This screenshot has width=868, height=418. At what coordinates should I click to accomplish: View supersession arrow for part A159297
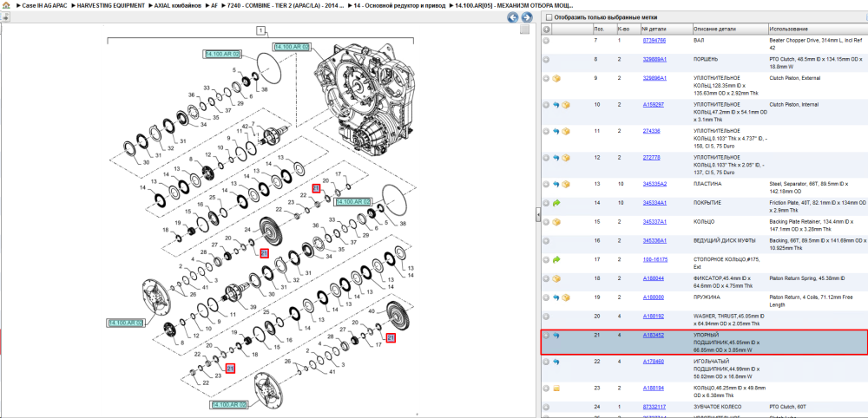tap(556, 104)
